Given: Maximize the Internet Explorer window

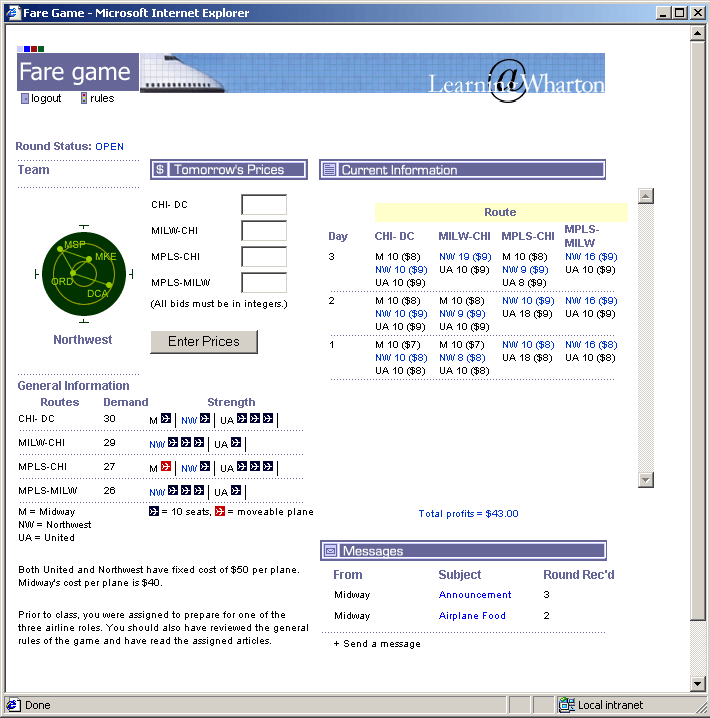Looking at the screenshot, I should (680, 13).
